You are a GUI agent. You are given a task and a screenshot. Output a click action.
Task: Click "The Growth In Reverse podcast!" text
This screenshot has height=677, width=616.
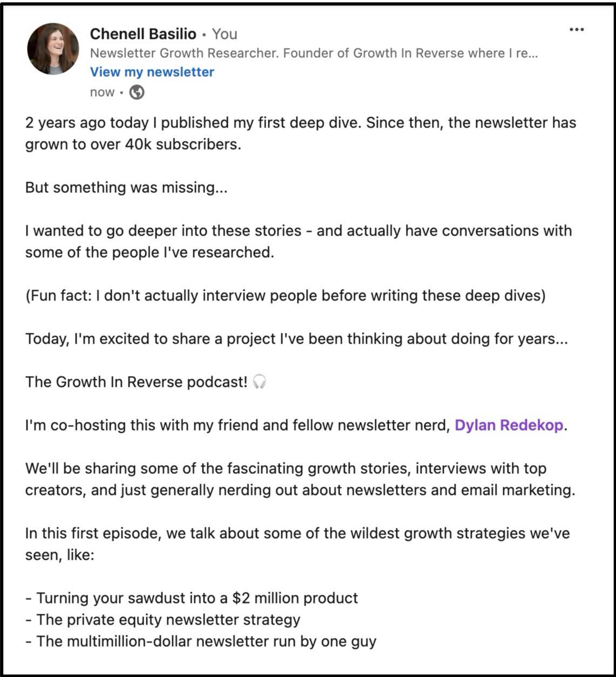(x=136, y=382)
